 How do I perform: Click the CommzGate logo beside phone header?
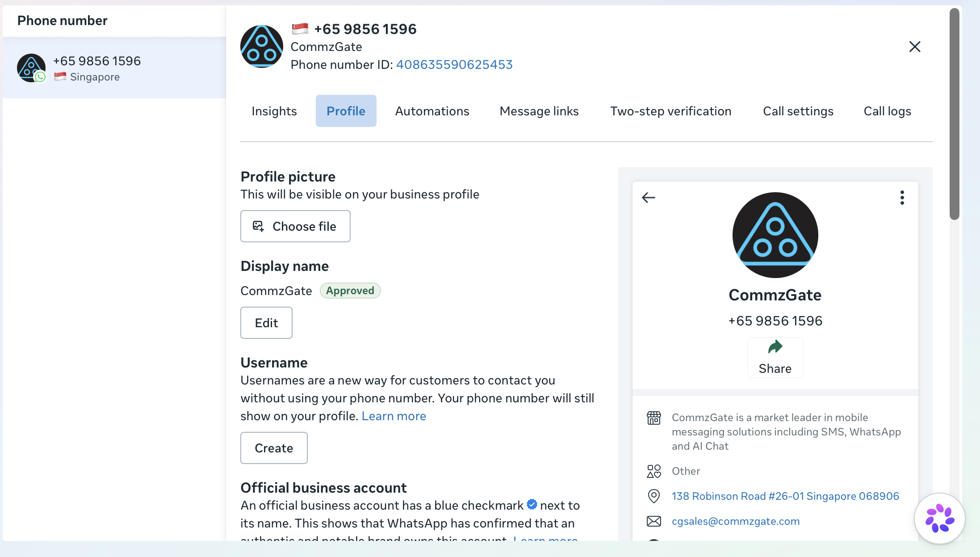point(261,46)
